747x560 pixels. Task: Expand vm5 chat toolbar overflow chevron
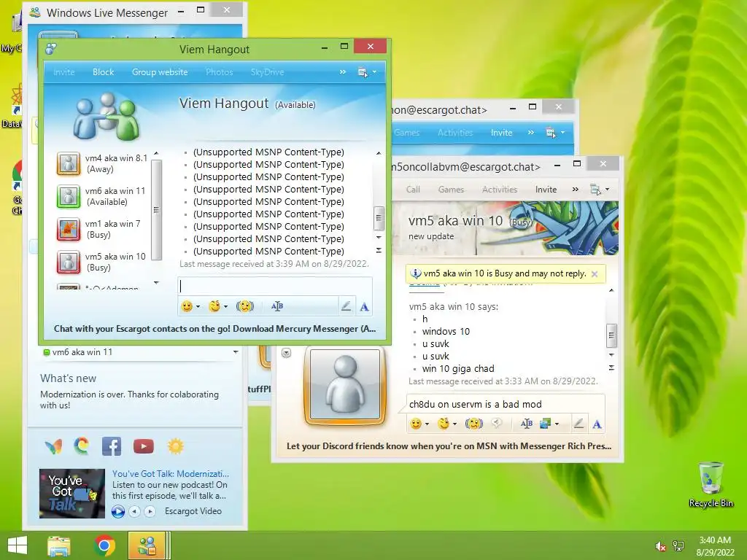click(x=576, y=190)
